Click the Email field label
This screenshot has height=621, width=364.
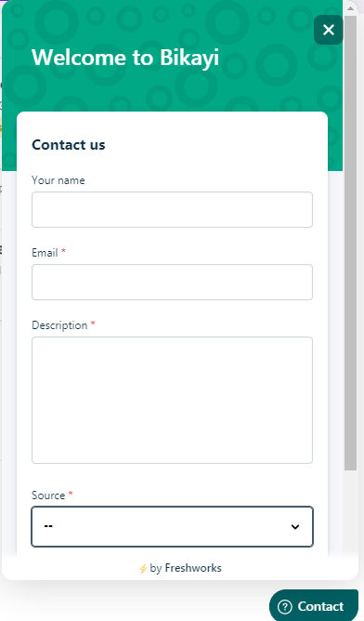click(45, 253)
